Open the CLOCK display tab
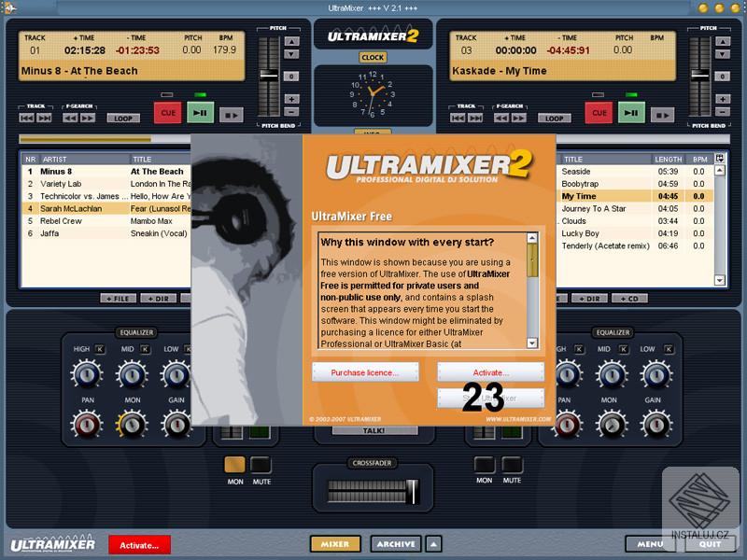The height and width of the screenshot is (560, 747). pos(373,57)
